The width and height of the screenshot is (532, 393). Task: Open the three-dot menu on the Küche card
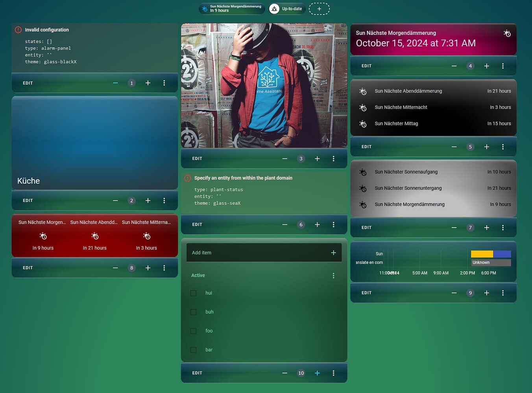click(164, 200)
